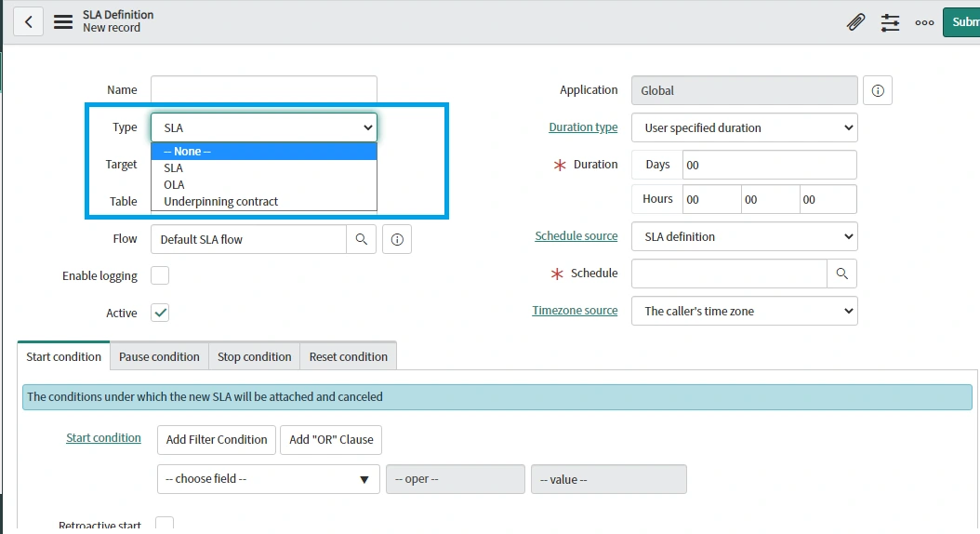Open the hamburger context menu
980x534 pixels.
(x=63, y=22)
